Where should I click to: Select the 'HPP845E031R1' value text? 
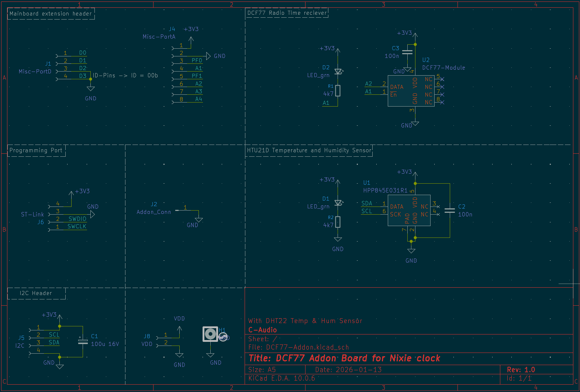coord(386,191)
